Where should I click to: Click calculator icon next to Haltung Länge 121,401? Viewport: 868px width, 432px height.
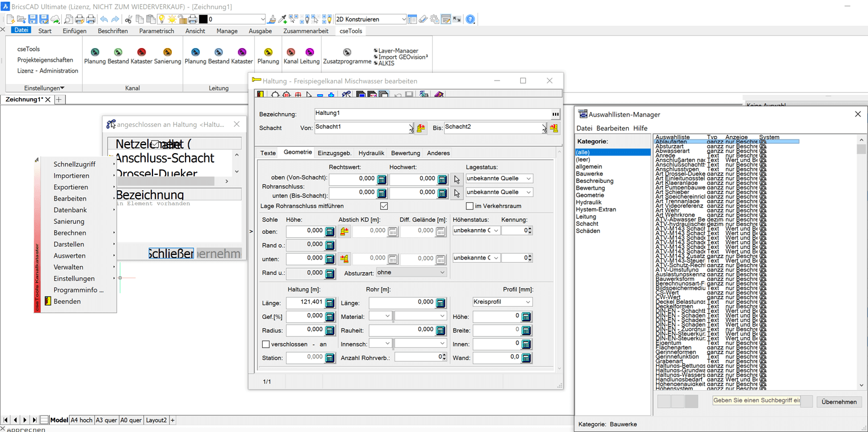(329, 303)
